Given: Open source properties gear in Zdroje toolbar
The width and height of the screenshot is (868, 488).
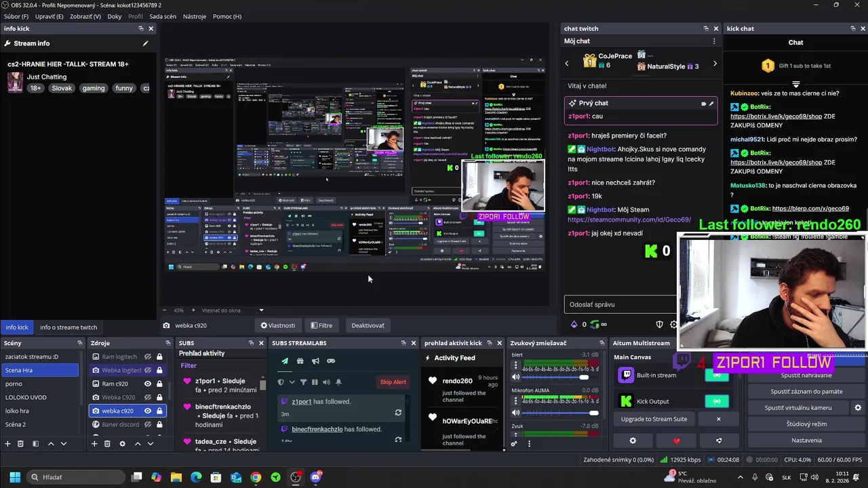Looking at the screenshot, I should click(122, 443).
